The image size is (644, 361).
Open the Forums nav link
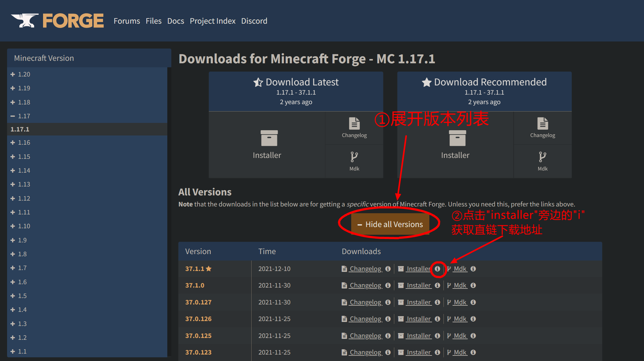point(127,21)
